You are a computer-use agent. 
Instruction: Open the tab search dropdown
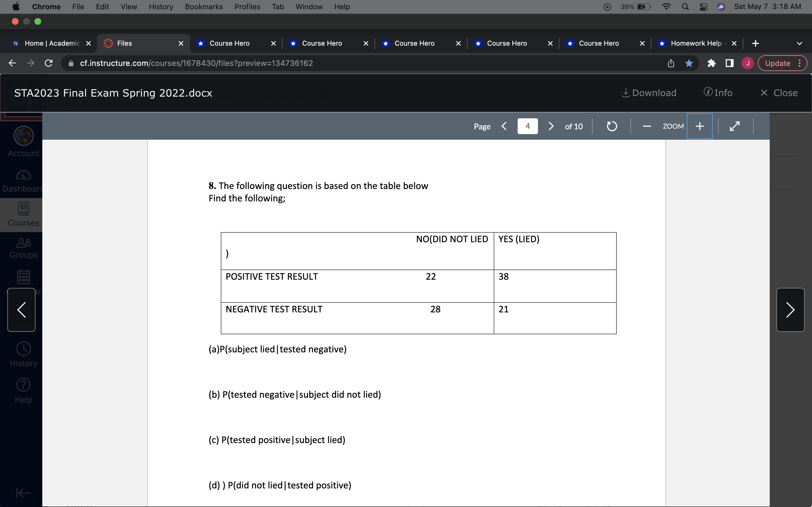point(800,43)
